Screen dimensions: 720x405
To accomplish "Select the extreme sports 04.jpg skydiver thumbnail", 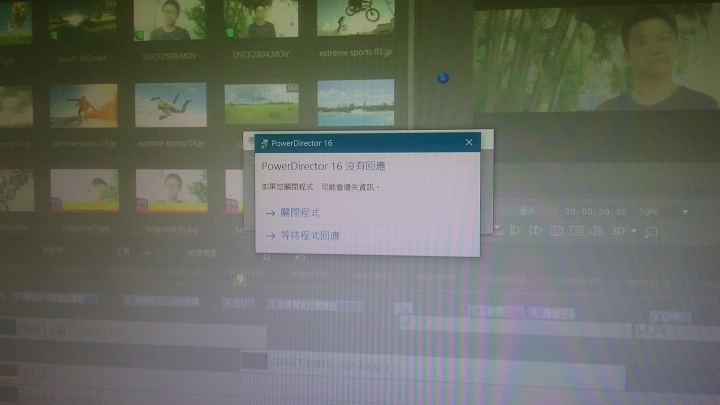I will (x=171, y=105).
